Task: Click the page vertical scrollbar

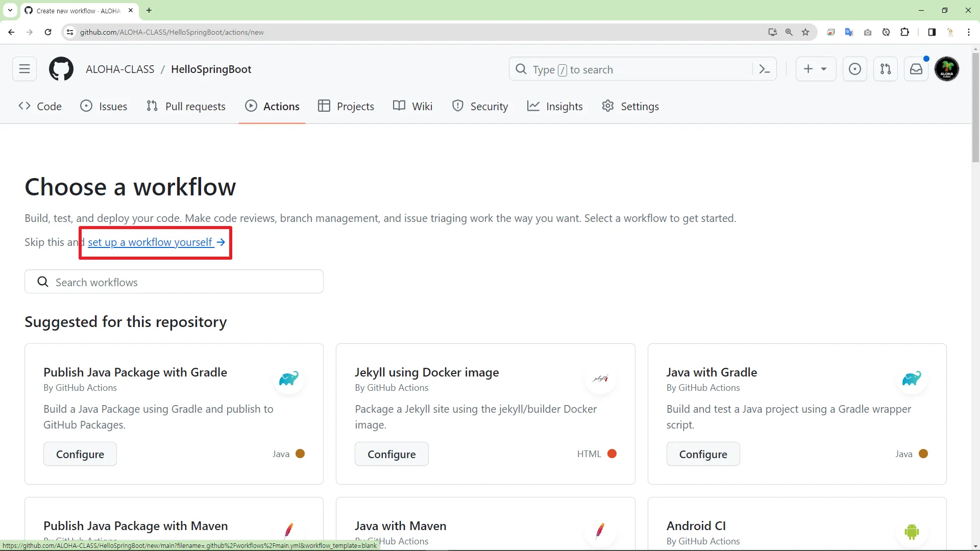Action: [x=975, y=108]
